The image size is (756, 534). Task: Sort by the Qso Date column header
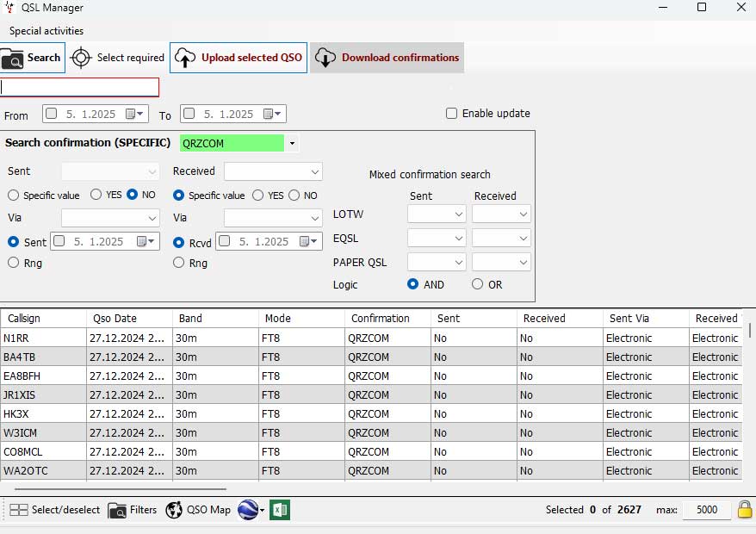(130, 319)
